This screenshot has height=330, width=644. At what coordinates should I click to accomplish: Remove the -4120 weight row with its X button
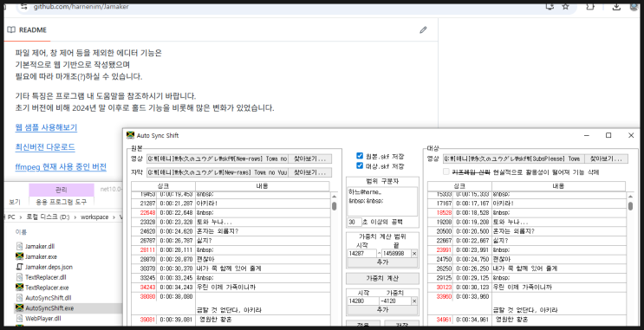pyautogui.click(x=414, y=301)
